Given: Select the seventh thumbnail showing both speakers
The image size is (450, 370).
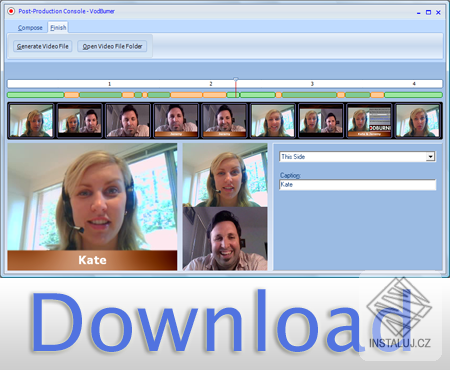Looking at the screenshot, I should [321, 121].
